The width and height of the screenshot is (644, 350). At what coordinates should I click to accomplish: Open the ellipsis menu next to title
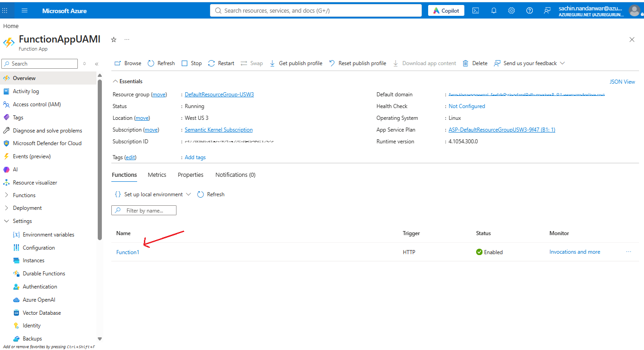pyautogui.click(x=127, y=40)
